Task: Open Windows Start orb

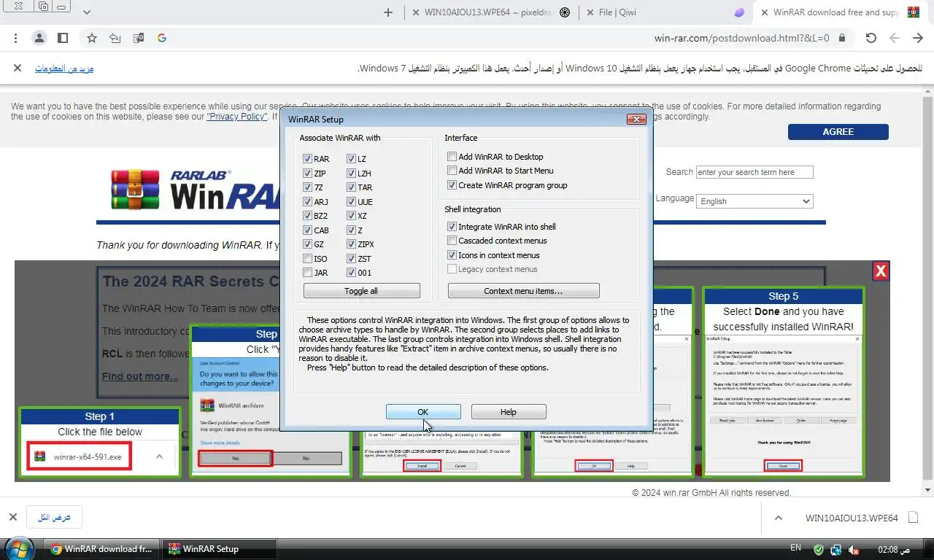Action: (19, 548)
